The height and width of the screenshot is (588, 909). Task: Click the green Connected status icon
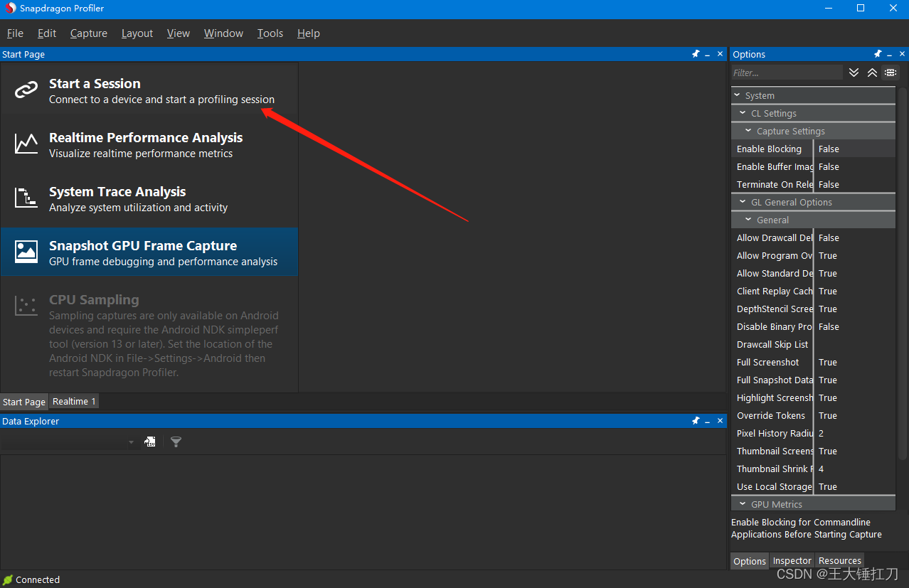[x=8, y=579]
